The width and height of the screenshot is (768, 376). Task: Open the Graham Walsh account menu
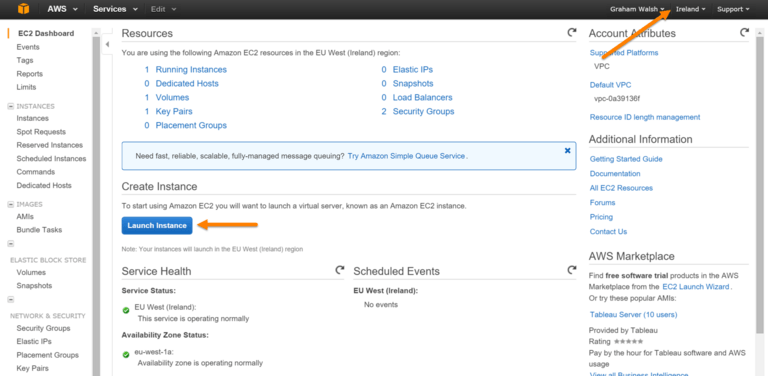637,9
